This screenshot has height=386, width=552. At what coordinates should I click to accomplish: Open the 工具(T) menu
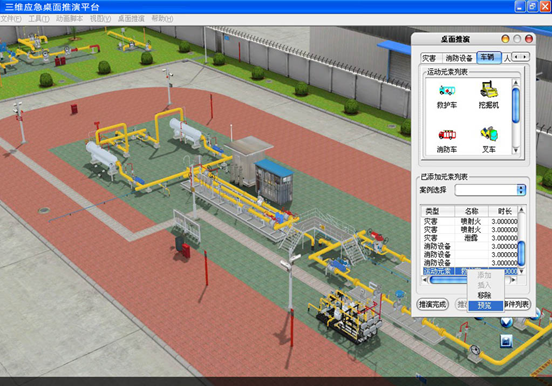[39, 19]
